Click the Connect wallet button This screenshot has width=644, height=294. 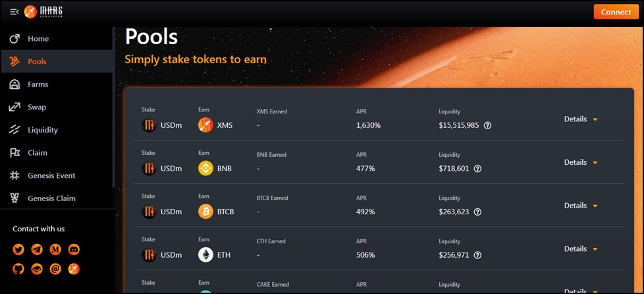[x=616, y=12]
